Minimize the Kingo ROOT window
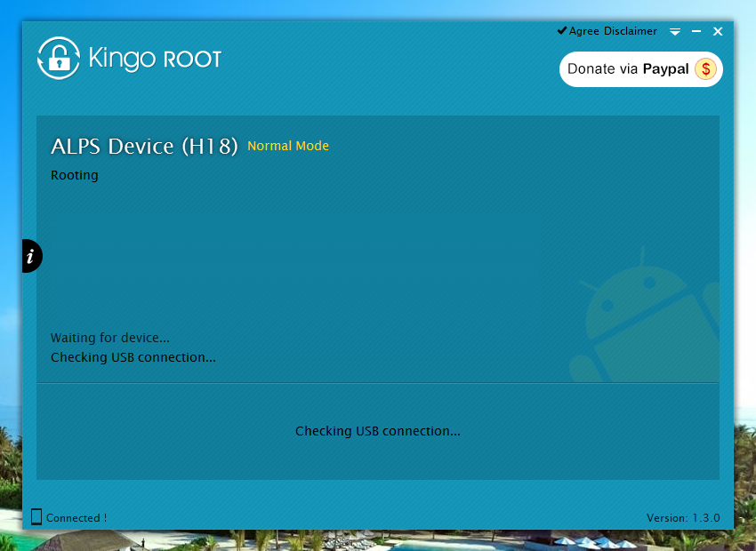Viewport: 756px width, 551px height. [x=696, y=31]
